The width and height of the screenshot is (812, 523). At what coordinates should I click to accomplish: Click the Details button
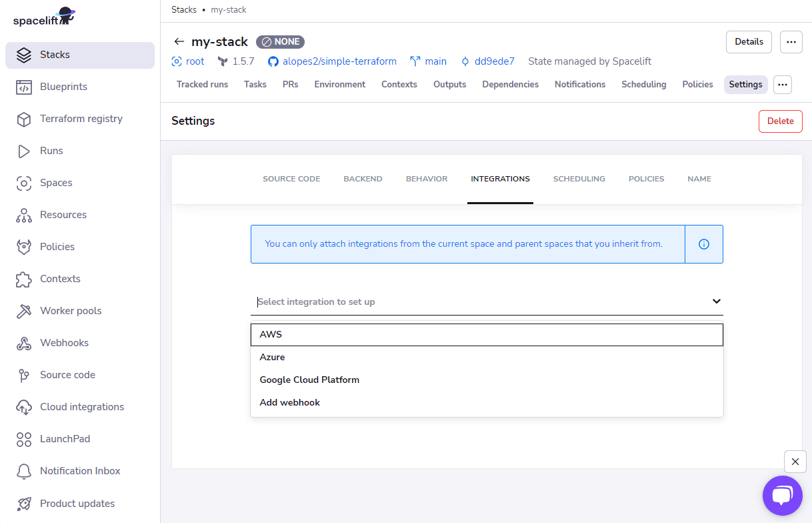(x=749, y=42)
